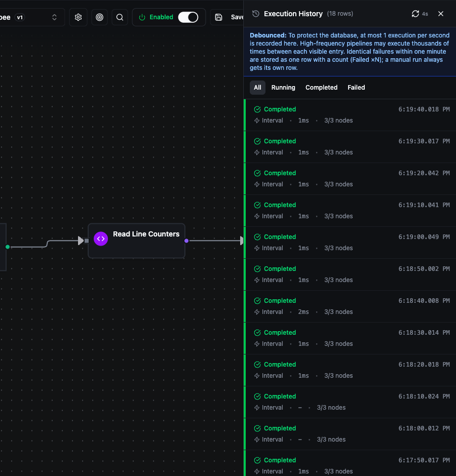
Task: Close the Execution History panel
Action: (x=441, y=14)
